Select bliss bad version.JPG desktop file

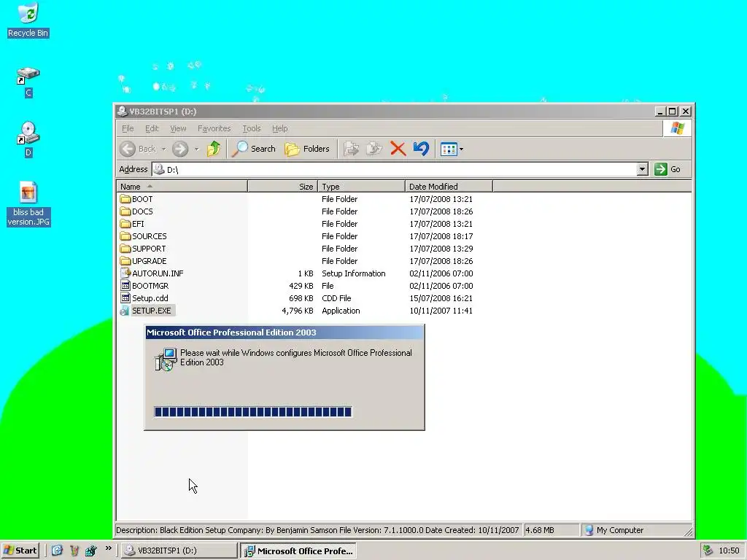coord(28,203)
